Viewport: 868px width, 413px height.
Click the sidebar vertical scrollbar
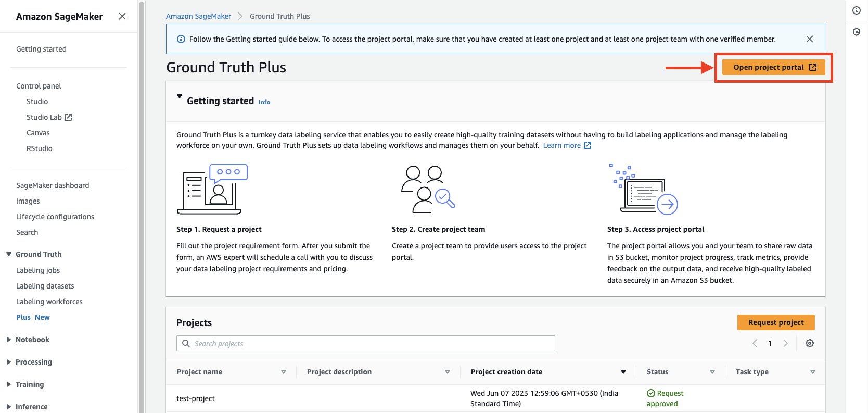tap(141, 206)
